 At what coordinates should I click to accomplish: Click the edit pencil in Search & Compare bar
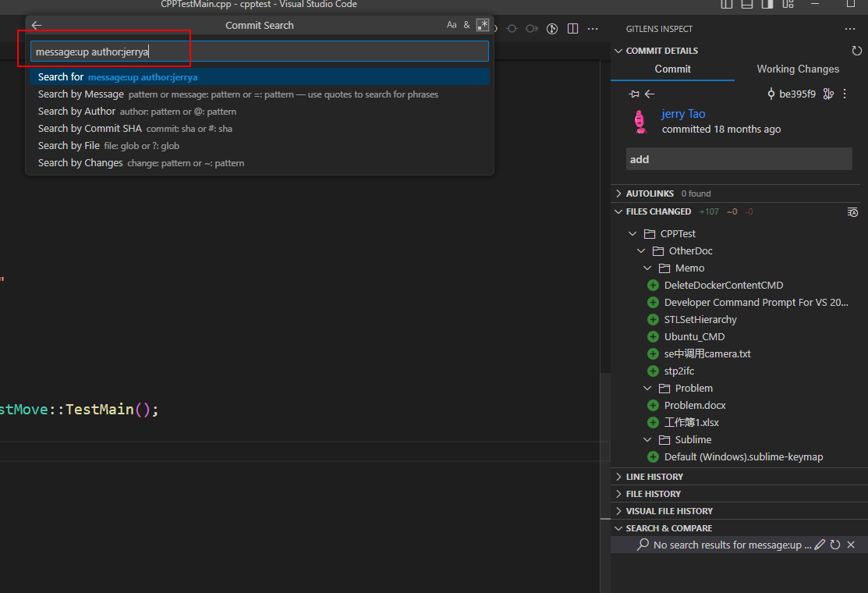point(819,544)
